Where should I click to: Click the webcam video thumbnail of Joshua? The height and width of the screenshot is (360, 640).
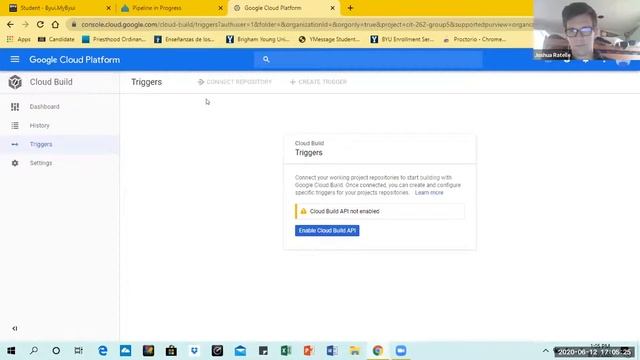tap(587, 30)
